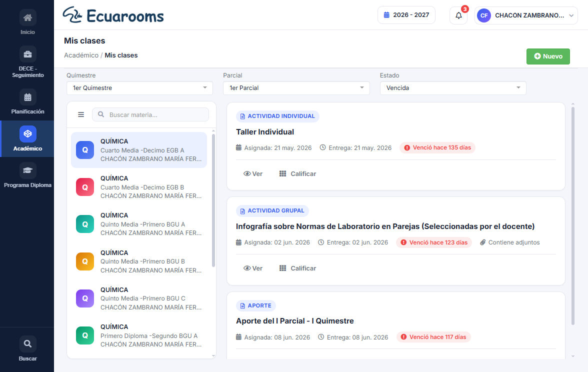Select the teal Q icon for Primero BGU A
The image size is (588, 372).
click(85, 224)
